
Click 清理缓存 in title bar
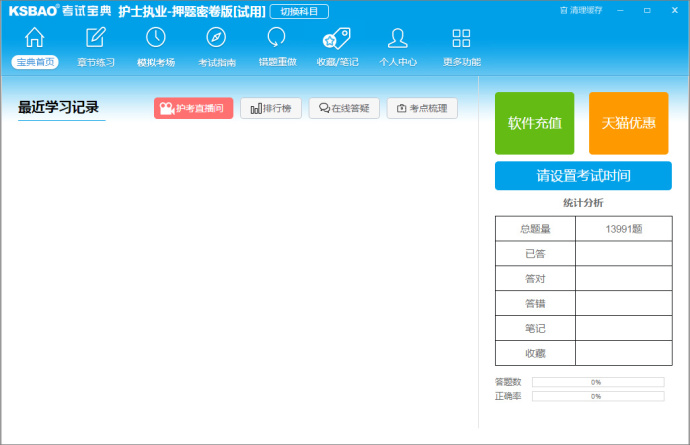tap(581, 10)
